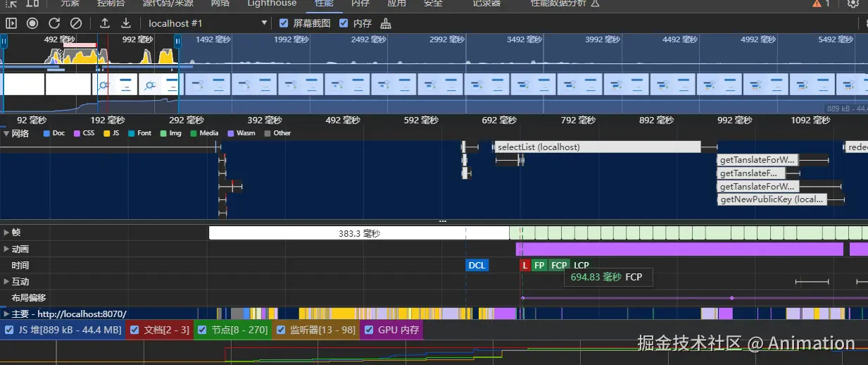
Task: Collapse the 网络 track
Action: coord(6,133)
